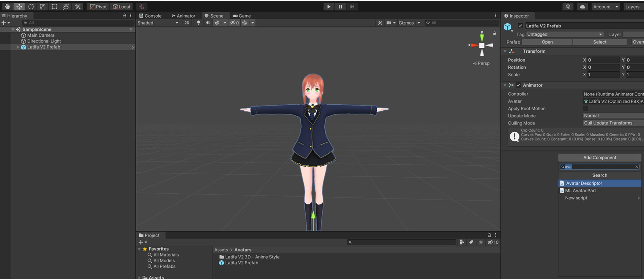Toggle scene grid visibility
The width and height of the screenshot is (644, 279).
[245, 23]
